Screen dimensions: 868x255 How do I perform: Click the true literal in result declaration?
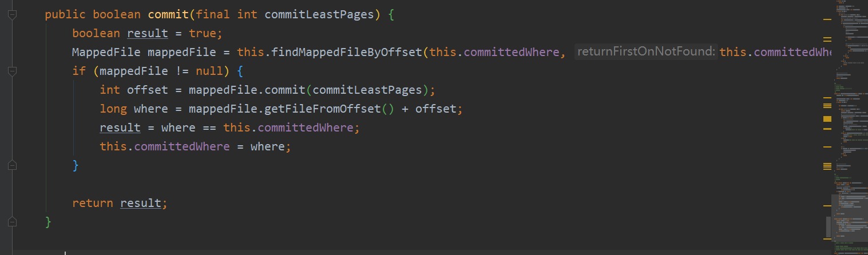pos(203,33)
